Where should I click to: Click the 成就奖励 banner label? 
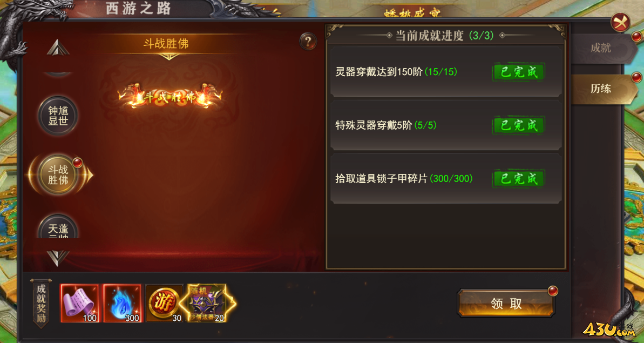(41, 303)
